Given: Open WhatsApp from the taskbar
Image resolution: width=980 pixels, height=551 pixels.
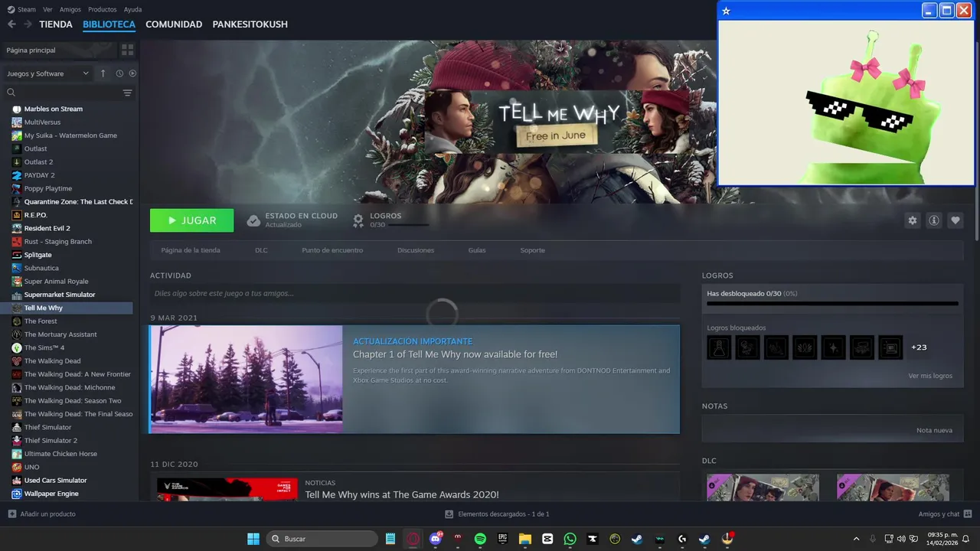Looking at the screenshot, I should (x=570, y=539).
